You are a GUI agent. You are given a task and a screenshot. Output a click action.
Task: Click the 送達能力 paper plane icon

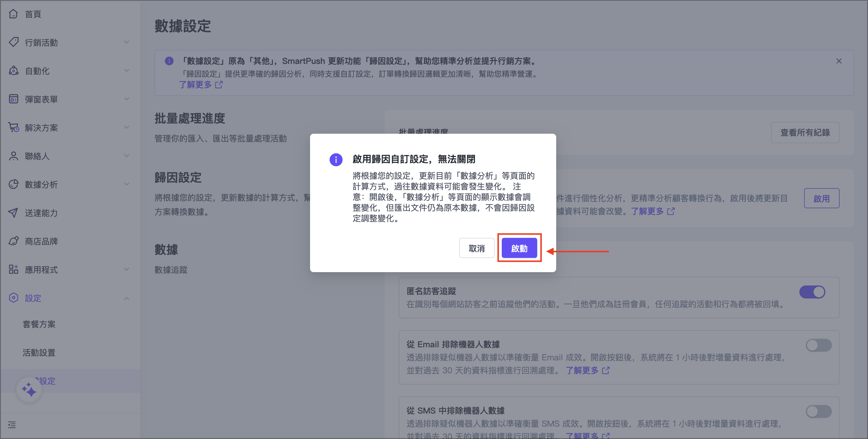pos(14,213)
